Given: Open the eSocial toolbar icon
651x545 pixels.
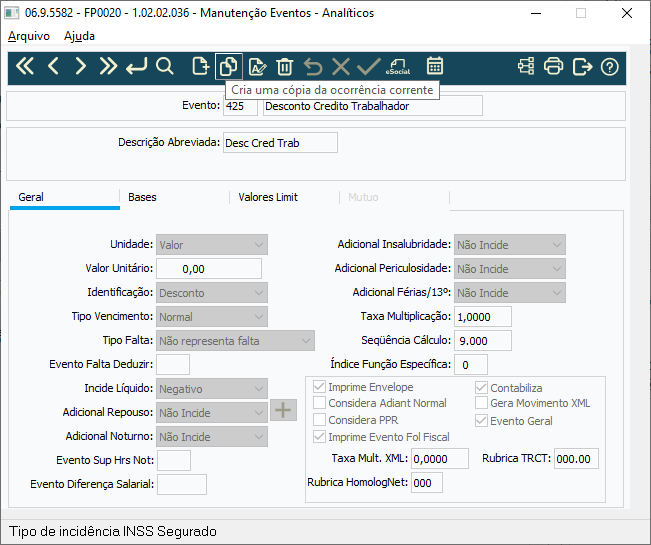Looking at the screenshot, I should (398, 67).
